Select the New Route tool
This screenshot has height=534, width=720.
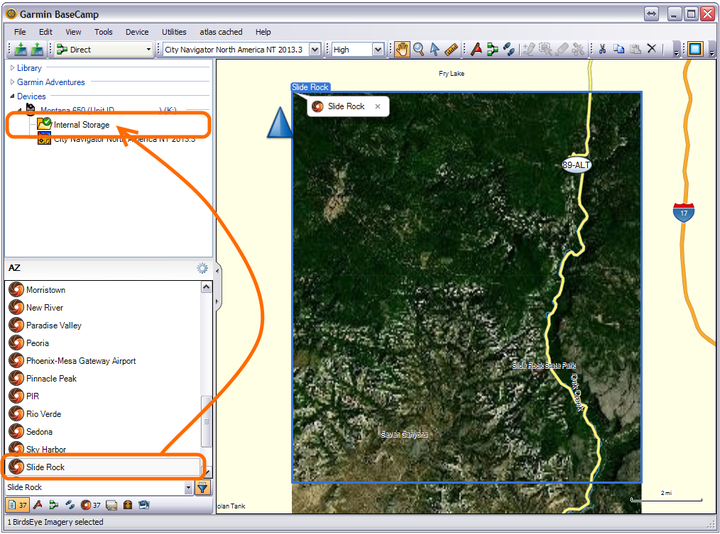pos(492,49)
